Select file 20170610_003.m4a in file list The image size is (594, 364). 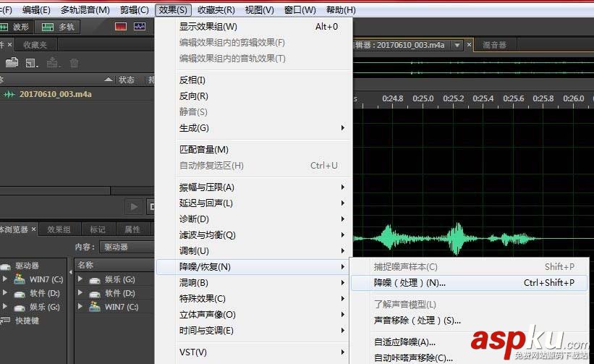click(55, 94)
